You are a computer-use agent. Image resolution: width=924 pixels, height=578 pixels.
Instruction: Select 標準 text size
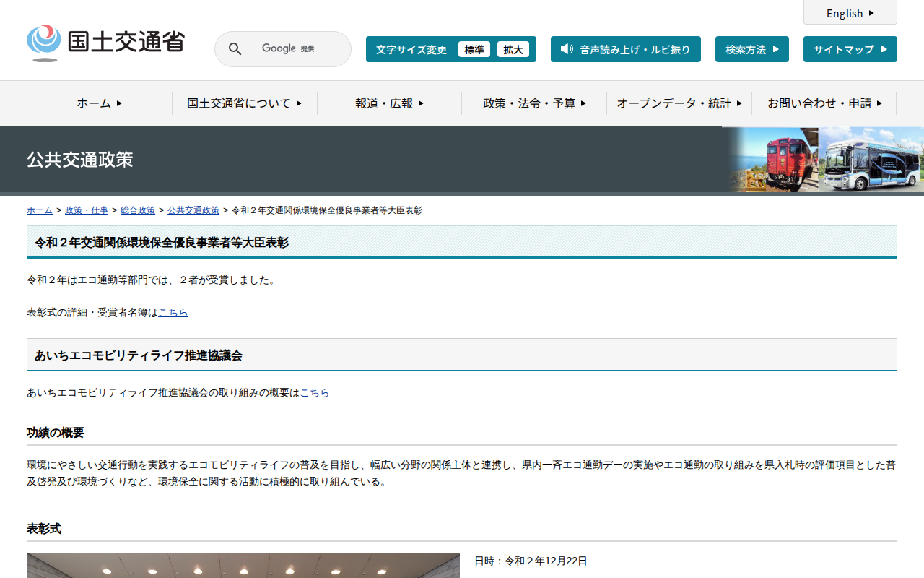click(474, 49)
